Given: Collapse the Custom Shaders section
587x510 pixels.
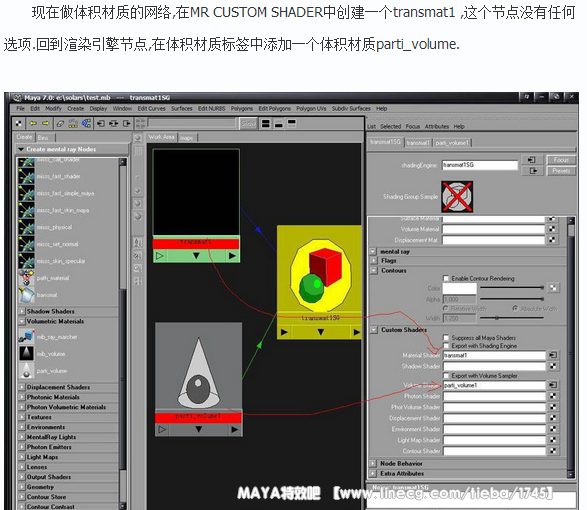Looking at the screenshot, I should [x=374, y=330].
